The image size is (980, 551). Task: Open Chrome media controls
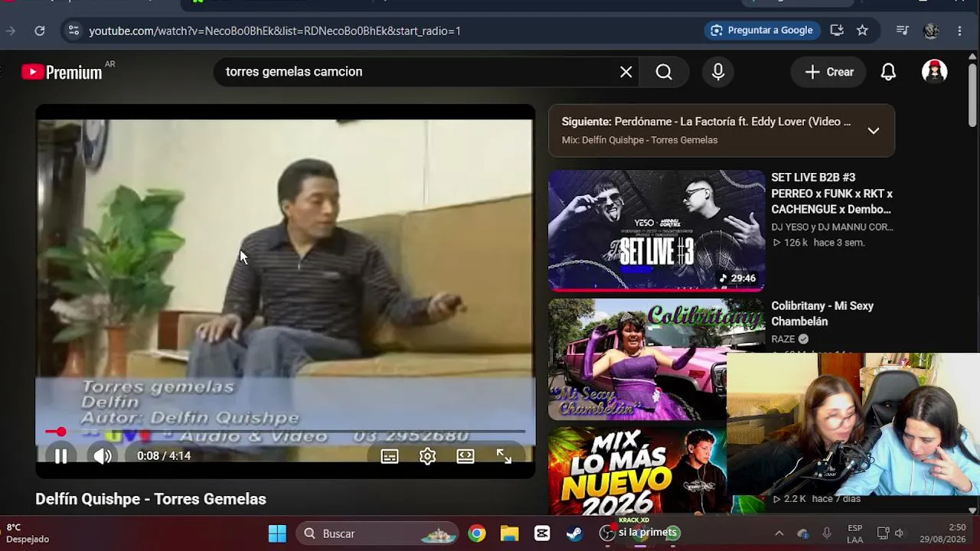pyautogui.click(x=903, y=31)
